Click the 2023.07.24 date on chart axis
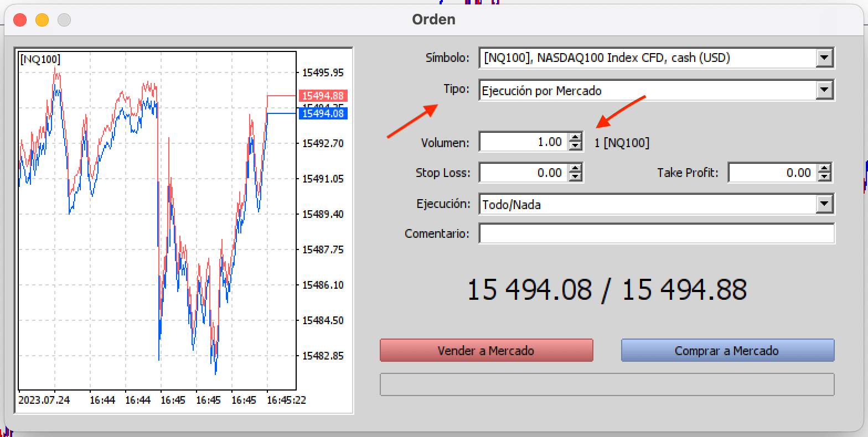The height and width of the screenshot is (437, 868). click(44, 399)
